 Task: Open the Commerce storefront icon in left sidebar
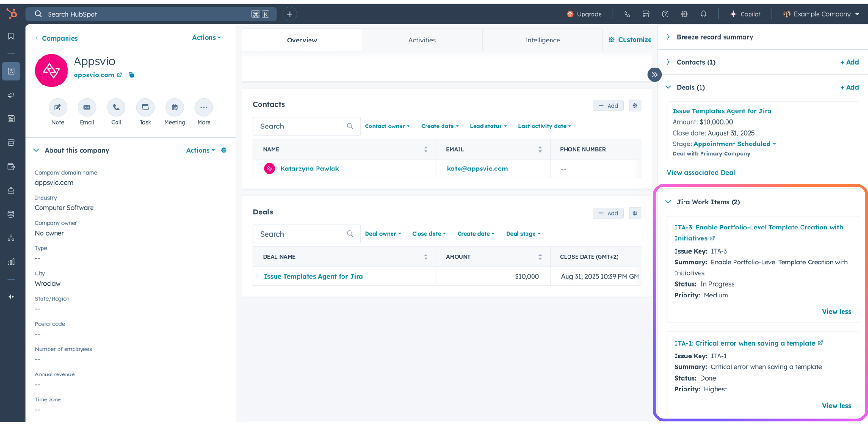coord(11,143)
